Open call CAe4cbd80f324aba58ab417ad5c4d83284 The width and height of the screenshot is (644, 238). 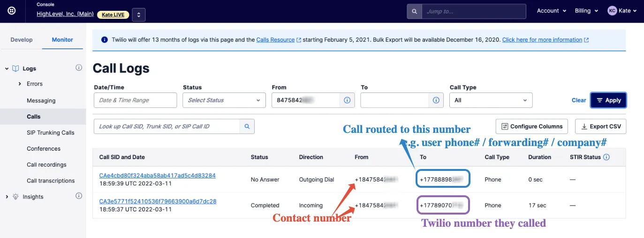click(158, 176)
